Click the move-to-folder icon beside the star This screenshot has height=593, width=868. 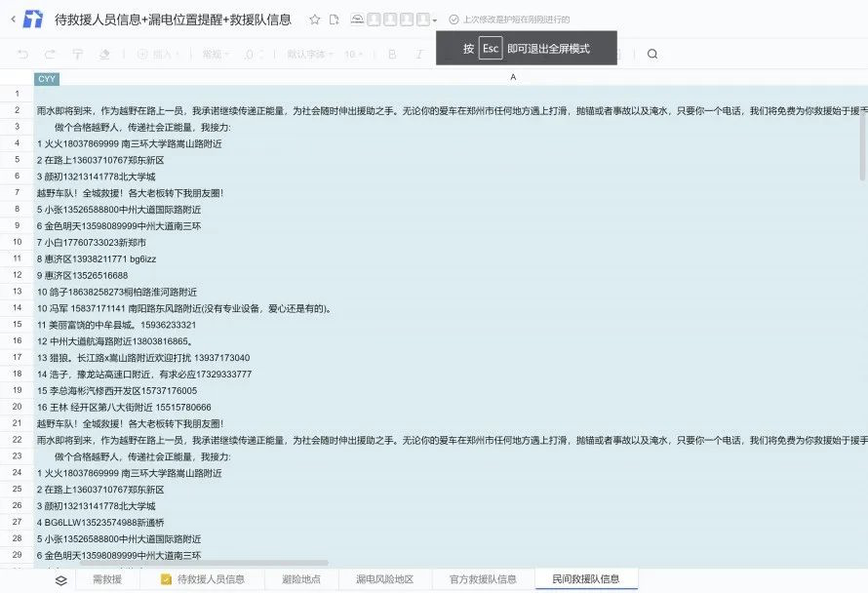tap(334, 20)
